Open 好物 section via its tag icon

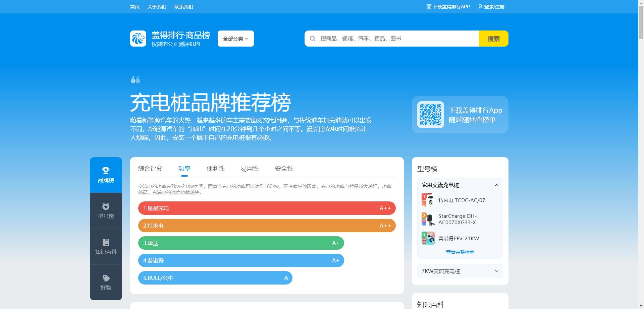click(106, 278)
